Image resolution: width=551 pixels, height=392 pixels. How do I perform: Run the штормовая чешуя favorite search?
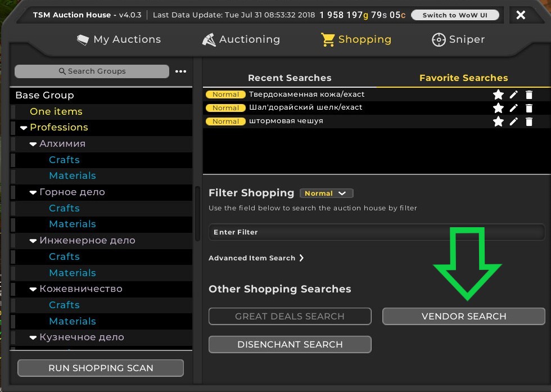click(x=286, y=121)
